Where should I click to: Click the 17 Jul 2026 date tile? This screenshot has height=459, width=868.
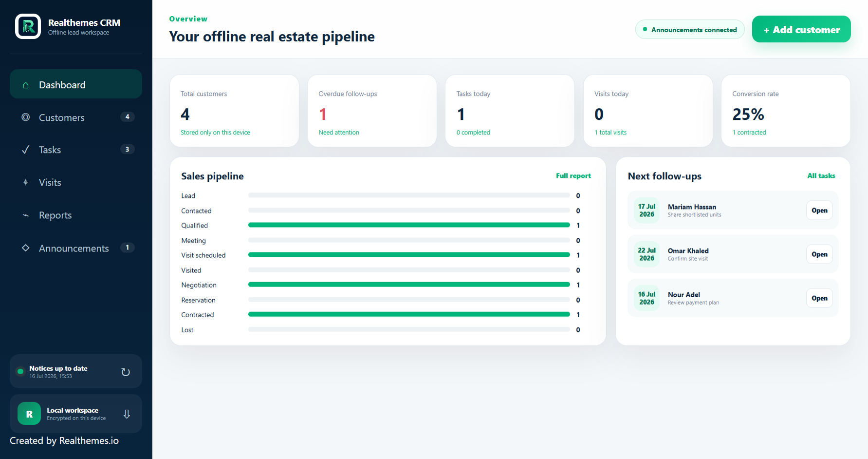[x=646, y=210]
